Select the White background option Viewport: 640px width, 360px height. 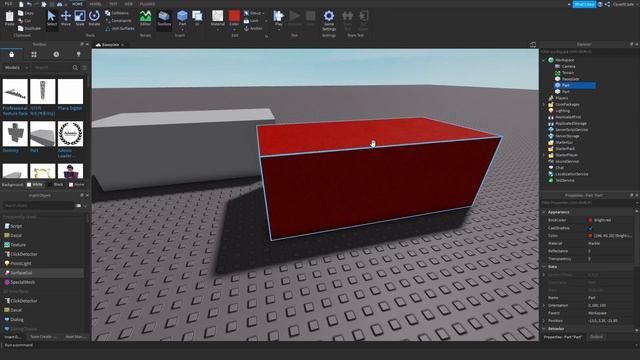(x=34, y=184)
